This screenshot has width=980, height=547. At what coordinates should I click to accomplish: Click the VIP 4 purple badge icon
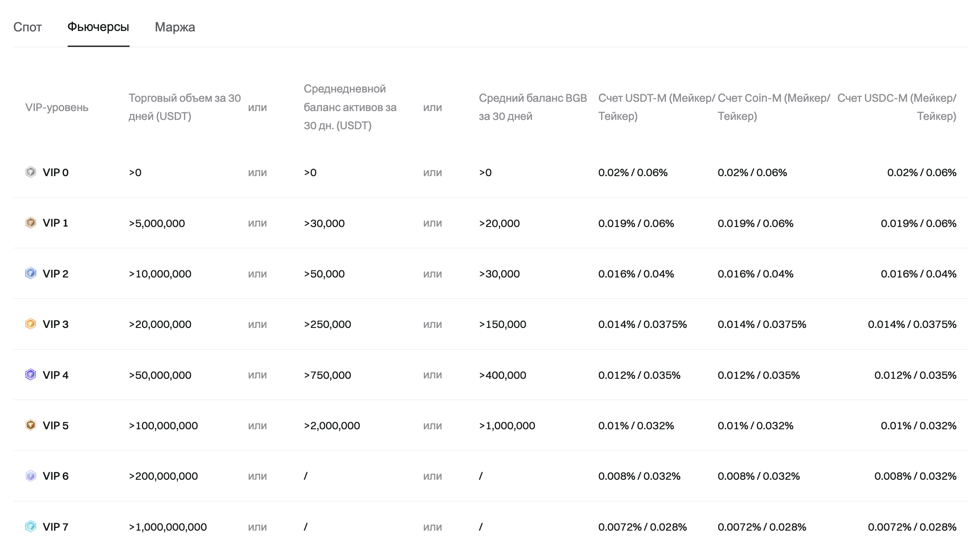pyautogui.click(x=31, y=375)
